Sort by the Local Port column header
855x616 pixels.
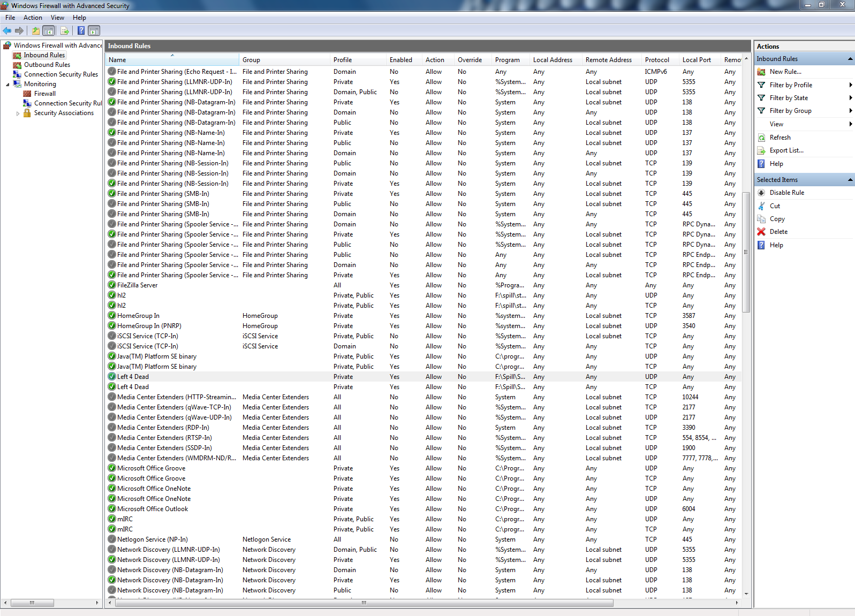700,60
